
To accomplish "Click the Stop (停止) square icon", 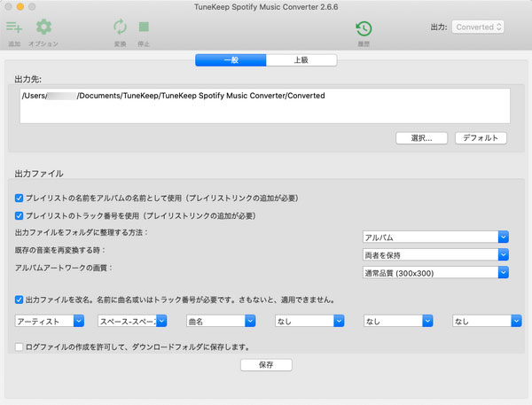I will pos(144,27).
